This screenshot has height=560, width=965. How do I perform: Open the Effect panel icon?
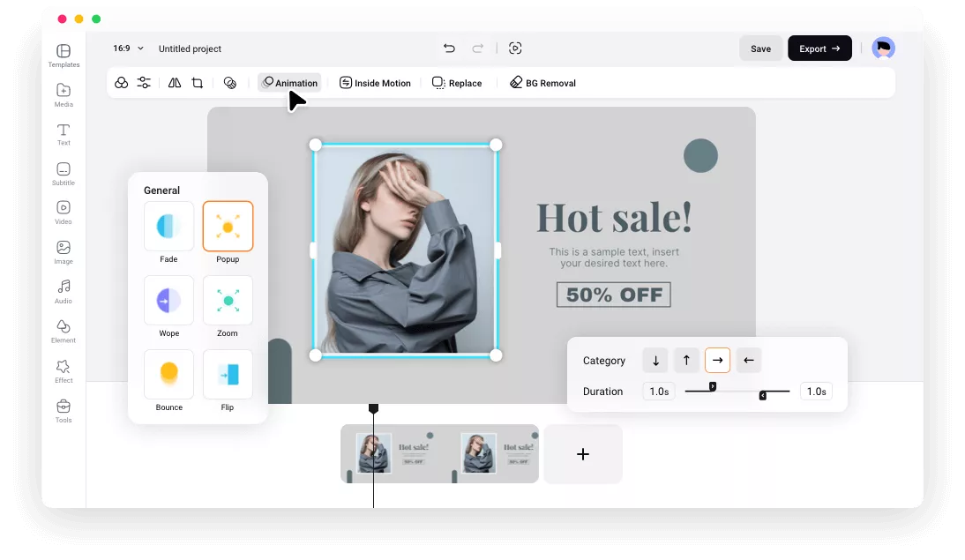64,370
